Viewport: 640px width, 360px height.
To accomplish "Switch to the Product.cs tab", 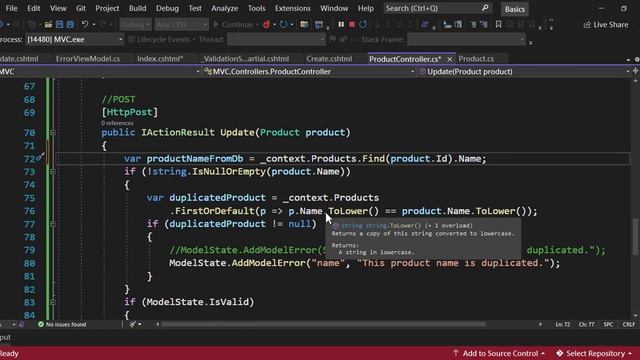I will (x=476, y=59).
